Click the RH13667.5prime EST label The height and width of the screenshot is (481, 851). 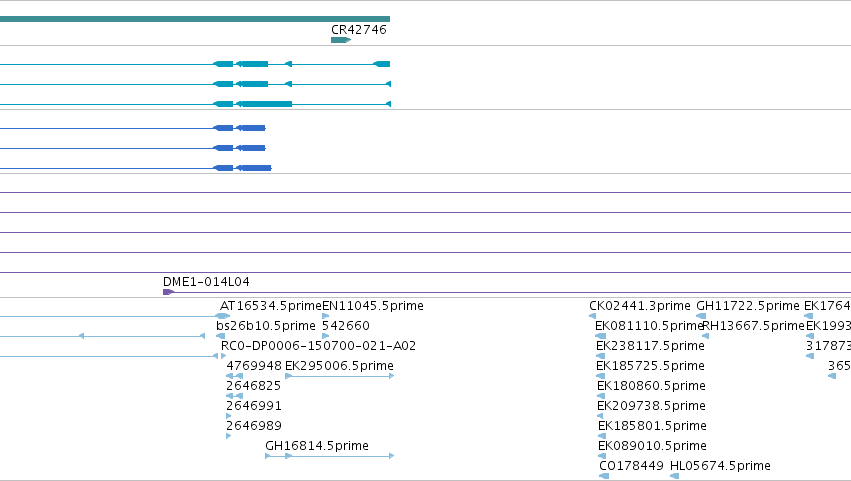tap(754, 326)
